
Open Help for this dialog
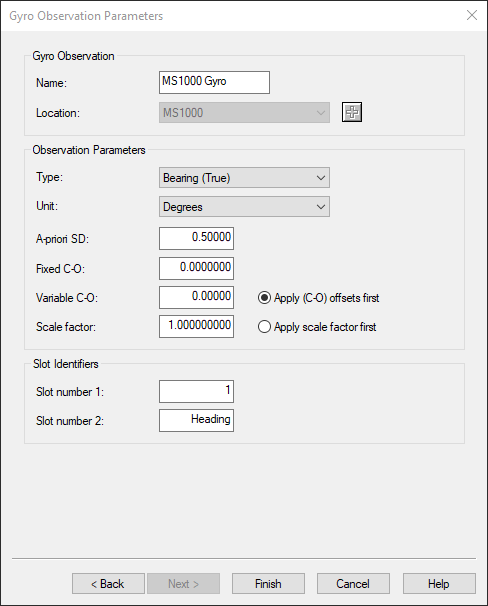point(439,584)
